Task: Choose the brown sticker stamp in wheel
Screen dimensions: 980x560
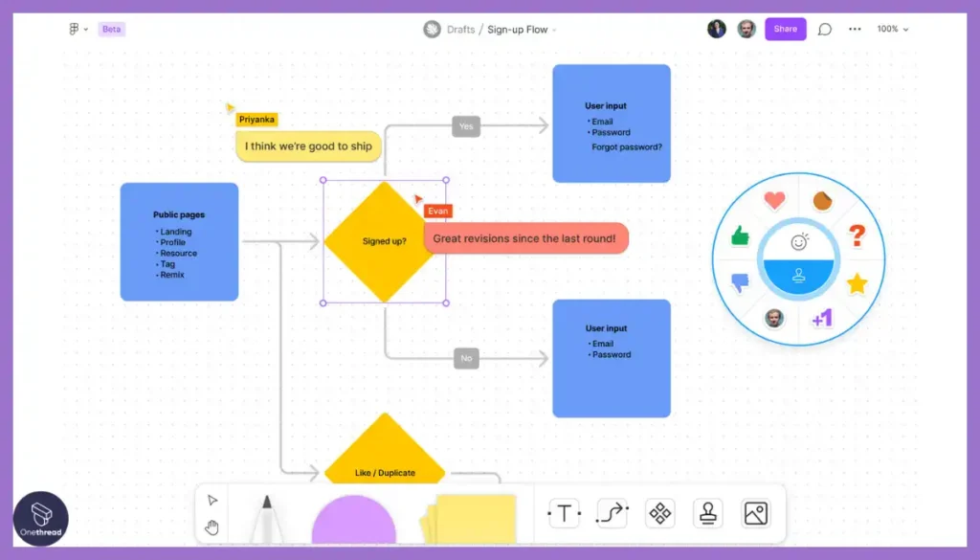Action: [822, 201]
